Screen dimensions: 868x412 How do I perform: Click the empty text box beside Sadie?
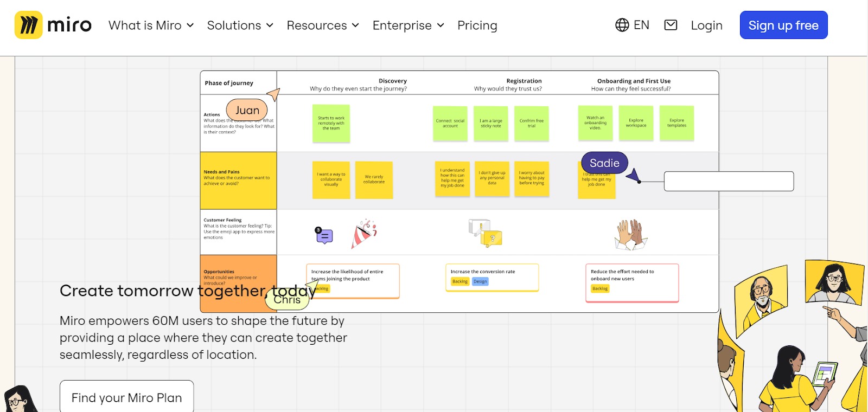729,181
